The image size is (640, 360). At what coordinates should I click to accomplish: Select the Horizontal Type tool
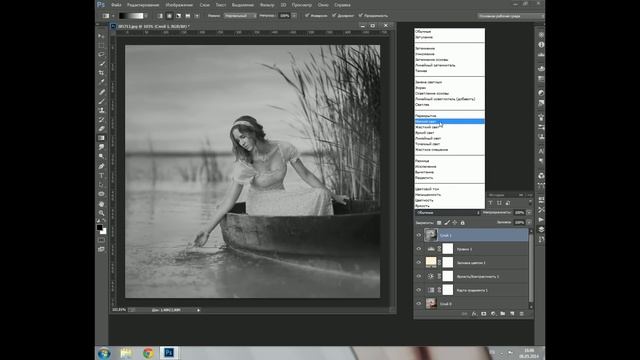point(101,176)
